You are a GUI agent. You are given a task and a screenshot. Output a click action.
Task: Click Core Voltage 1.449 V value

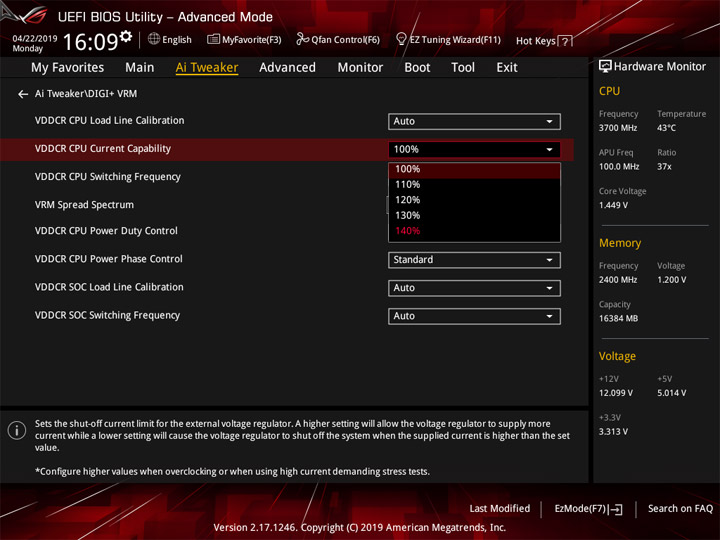pyautogui.click(x=613, y=205)
